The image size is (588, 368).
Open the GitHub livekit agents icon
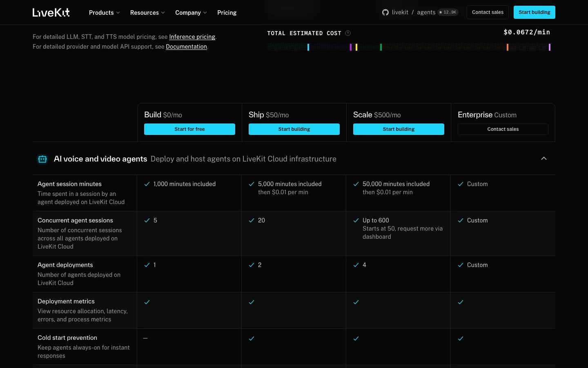pyautogui.click(x=385, y=12)
